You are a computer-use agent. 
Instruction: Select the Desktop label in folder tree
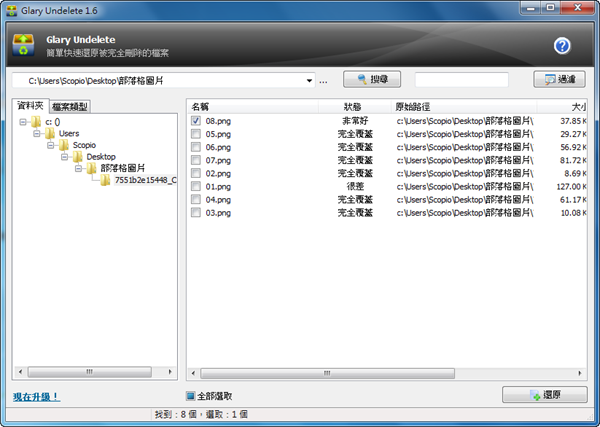[x=101, y=156]
